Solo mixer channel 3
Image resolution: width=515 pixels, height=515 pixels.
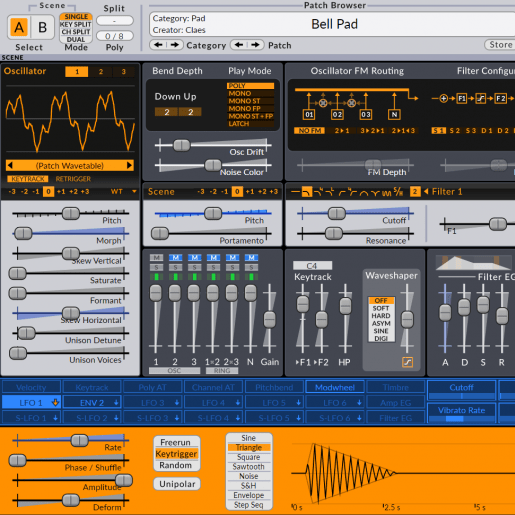pyautogui.click(x=194, y=267)
